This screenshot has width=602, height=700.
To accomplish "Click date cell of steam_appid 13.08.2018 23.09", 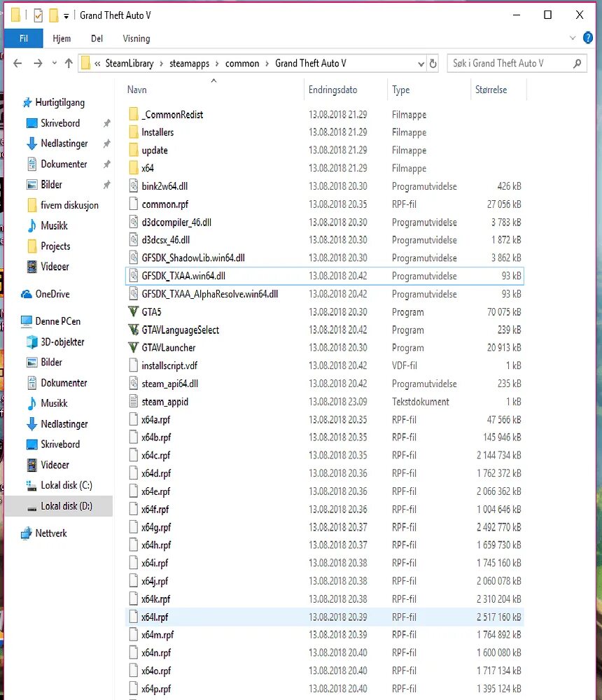I will [337, 401].
